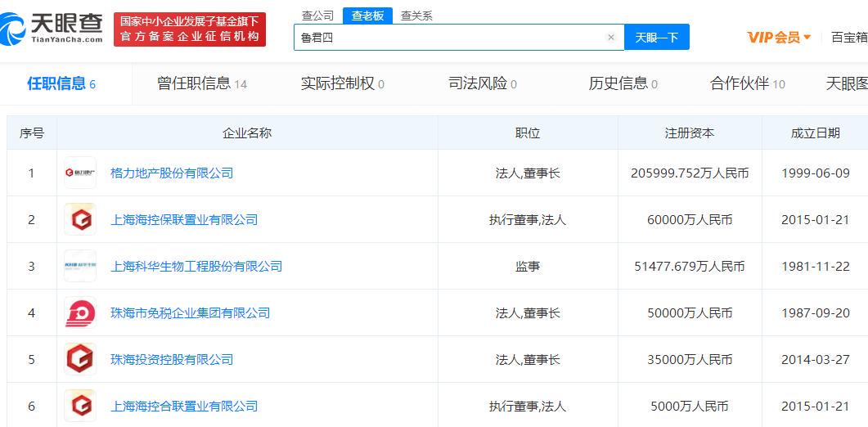Image resolution: width=868 pixels, height=427 pixels.
Task: Open 上海海控保联置业有限公司 company link
Action: tap(184, 219)
